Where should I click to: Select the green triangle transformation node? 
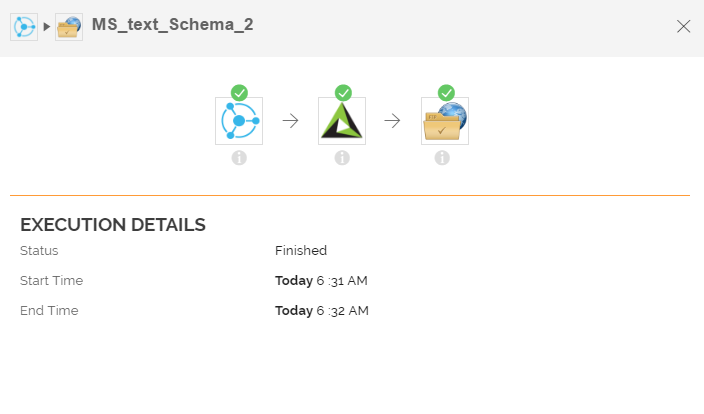(x=342, y=121)
